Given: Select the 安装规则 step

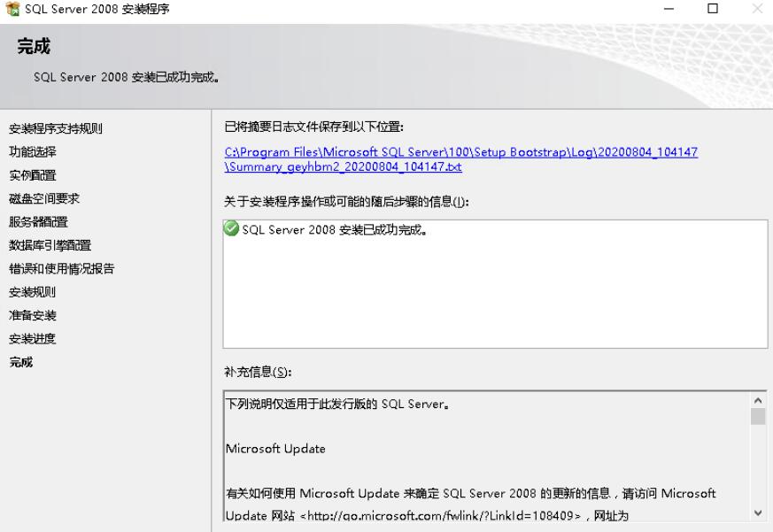Looking at the screenshot, I should 33,292.
